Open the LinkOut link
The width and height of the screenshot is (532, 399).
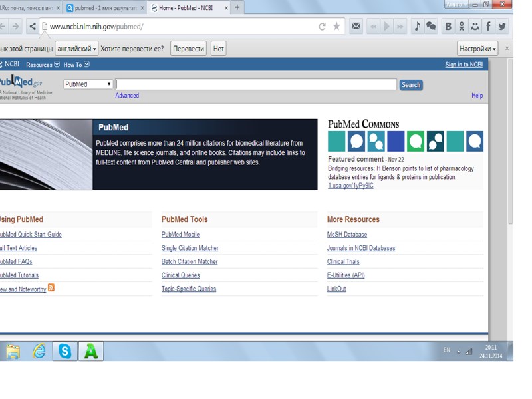point(336,289)
